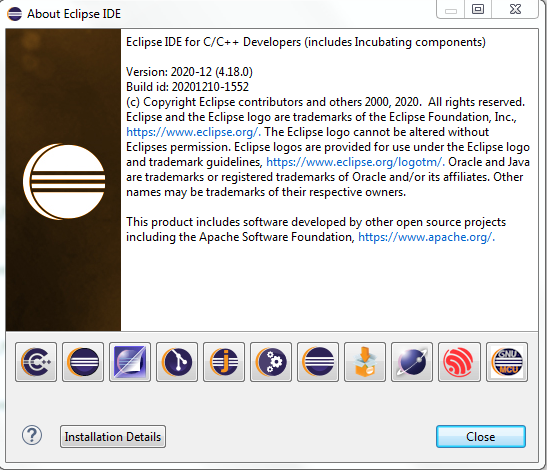The height and width of the screenshot is (470, 547).
Task: Open the purple glass sphere feature icon
Action: (130, 362)
